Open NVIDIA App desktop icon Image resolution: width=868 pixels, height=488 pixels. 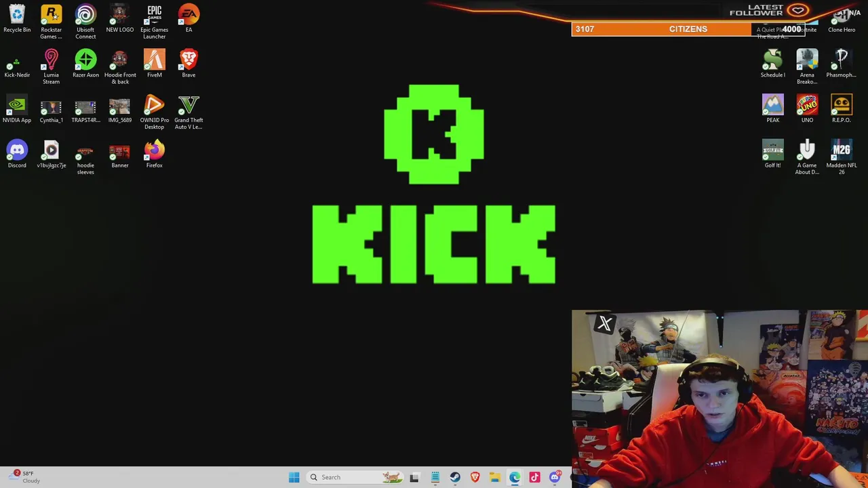17,110
